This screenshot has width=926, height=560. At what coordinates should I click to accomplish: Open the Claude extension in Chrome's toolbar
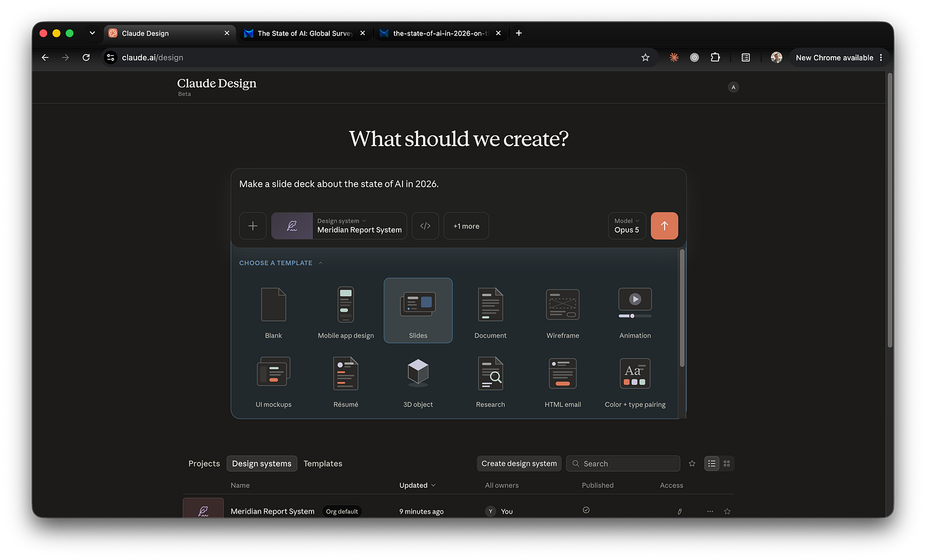[674, 57]
